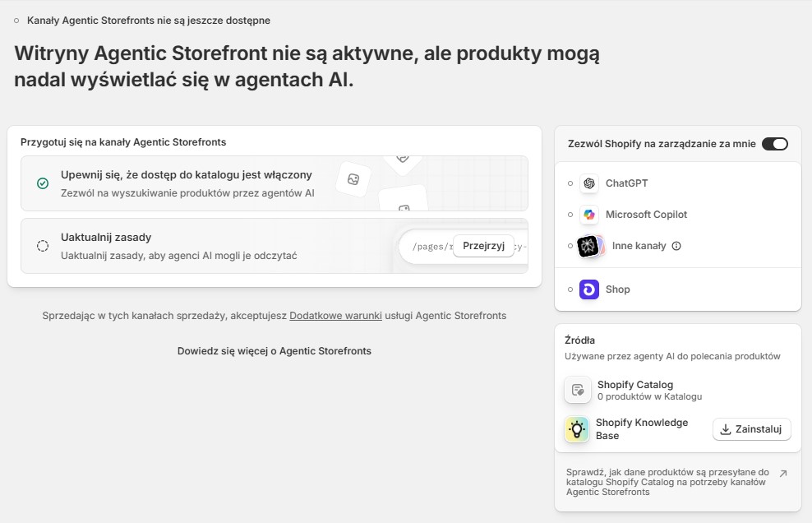Click 'Zezwól na wyszukiwanie produktów przez agentów AI'
Screen dimensions: 812x523
point(187,193)
